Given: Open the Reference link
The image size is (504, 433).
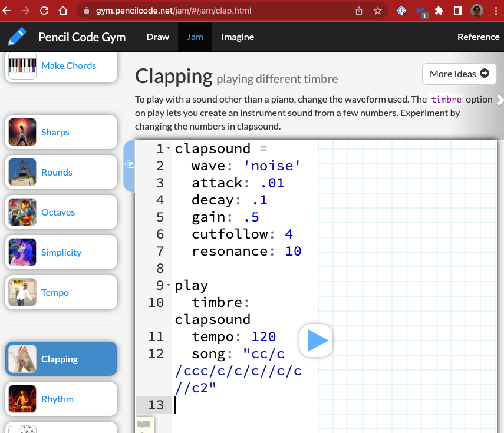Looking at the screenshot, I should [x=478, y=37].
